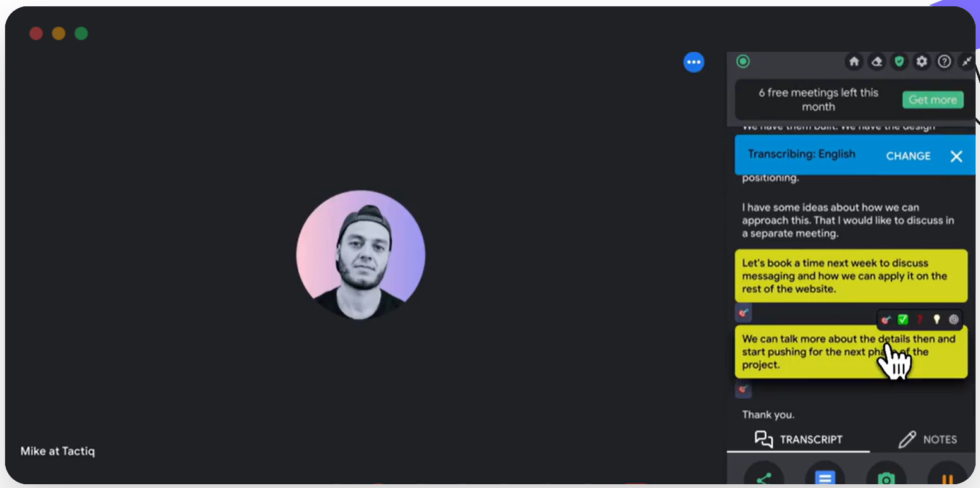
Task: Open the help question mark icon
Action: coord(944,61)
